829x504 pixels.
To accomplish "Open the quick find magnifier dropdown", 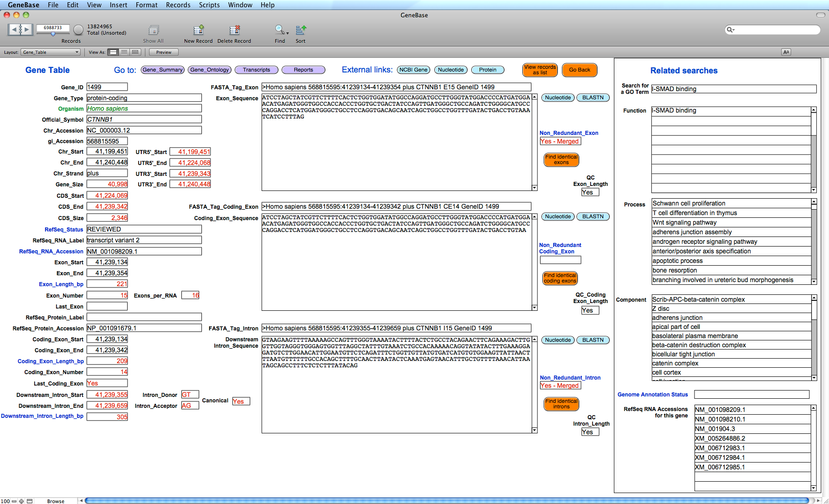I will click(731, 30).
